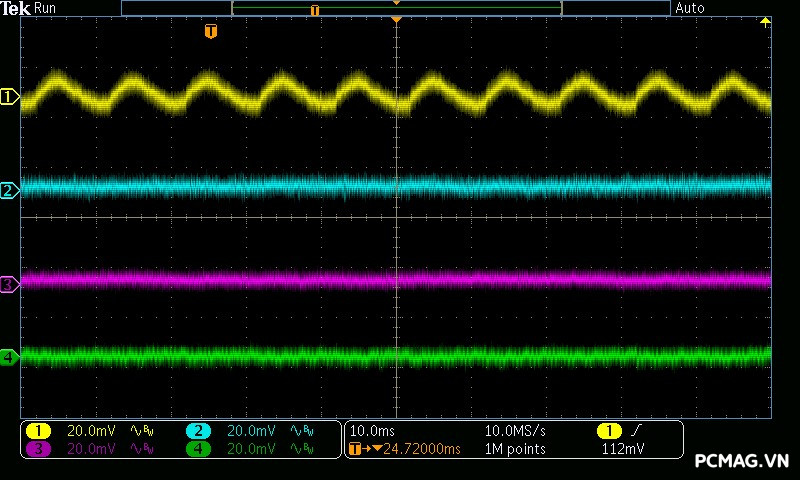Click the channel 4 green ground marker
The height and width of the screenshot is (480, 800).
tap(10, 357)
